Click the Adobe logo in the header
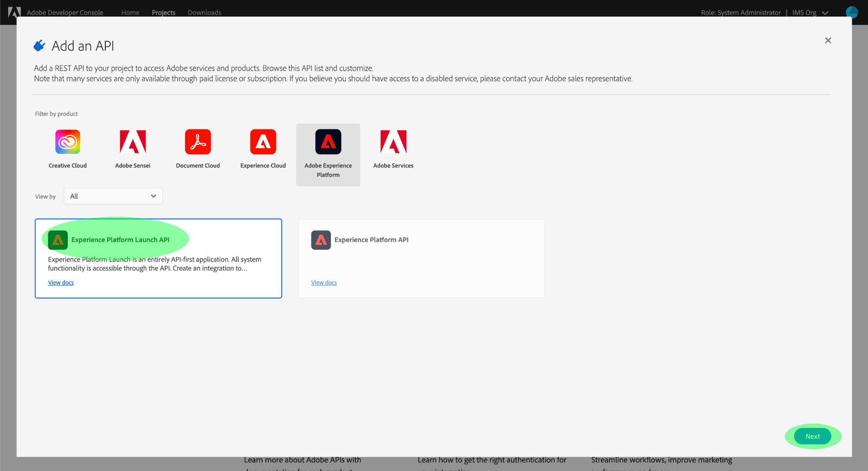This screenshot has height=471, width=868. (14, 12)
